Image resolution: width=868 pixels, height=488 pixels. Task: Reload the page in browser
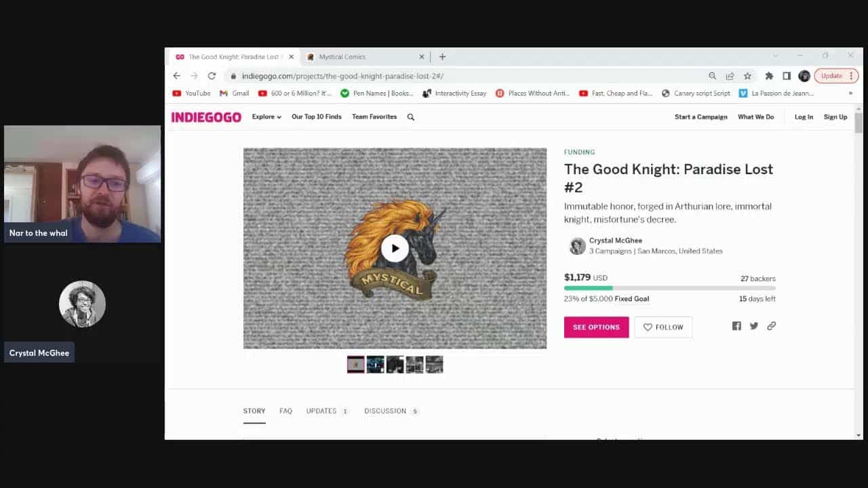pyautogui.click(x=212, y=76)
